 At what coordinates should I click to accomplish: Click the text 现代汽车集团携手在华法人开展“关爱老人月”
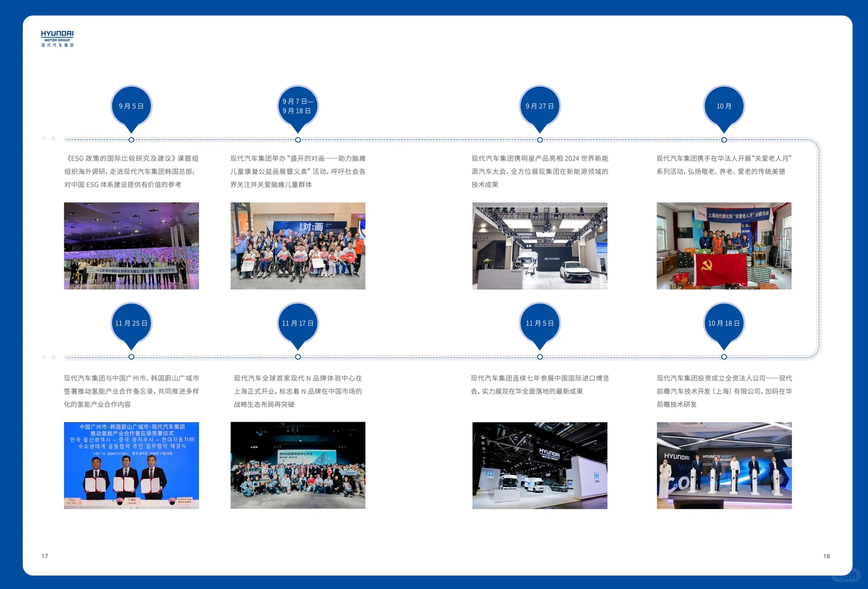pos(724,158)
